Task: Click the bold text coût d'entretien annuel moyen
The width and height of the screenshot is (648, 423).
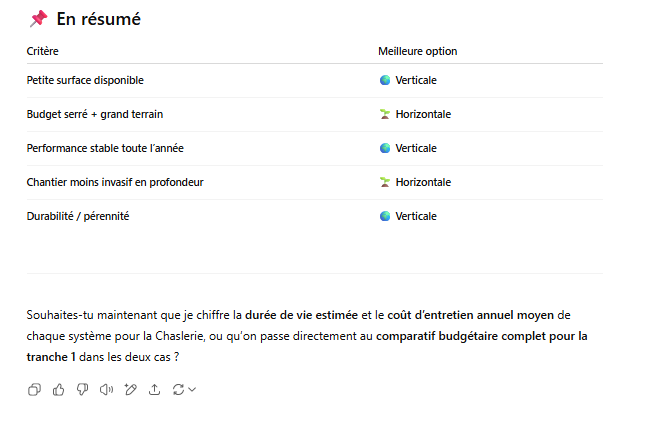Action: click(x=470, y=315)
